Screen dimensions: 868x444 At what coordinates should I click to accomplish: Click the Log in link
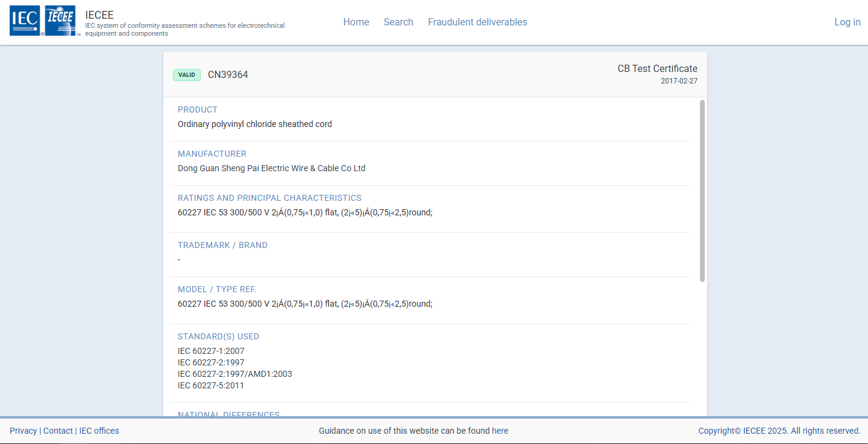pos(847,22)
